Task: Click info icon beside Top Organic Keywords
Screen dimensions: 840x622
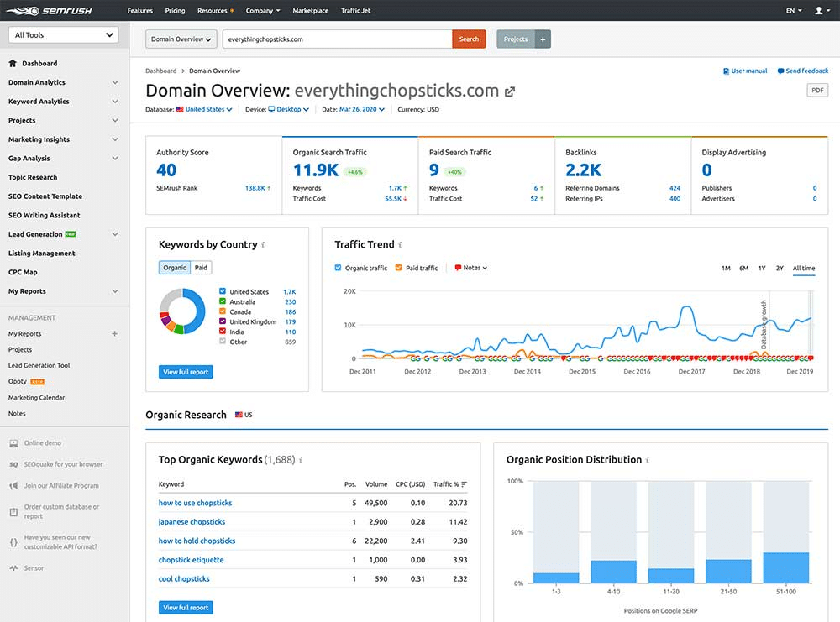Action: click(301, 460)
